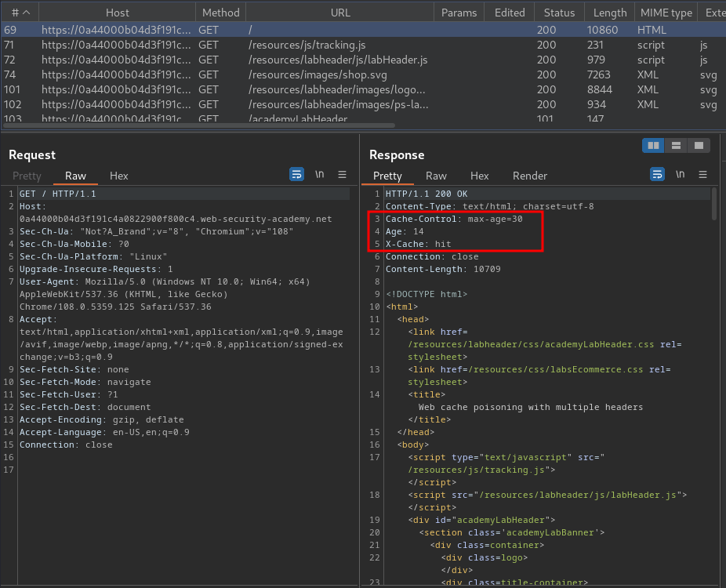This screenshot has height=588, width=726.
Task: Sort history by MIME type column header
Action: [x=666, y=13]
